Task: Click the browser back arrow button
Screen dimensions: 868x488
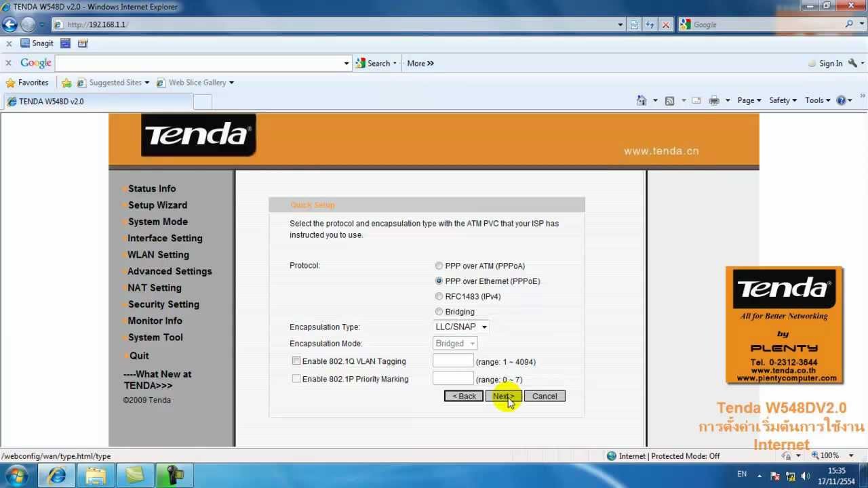Action: point(9,24)
